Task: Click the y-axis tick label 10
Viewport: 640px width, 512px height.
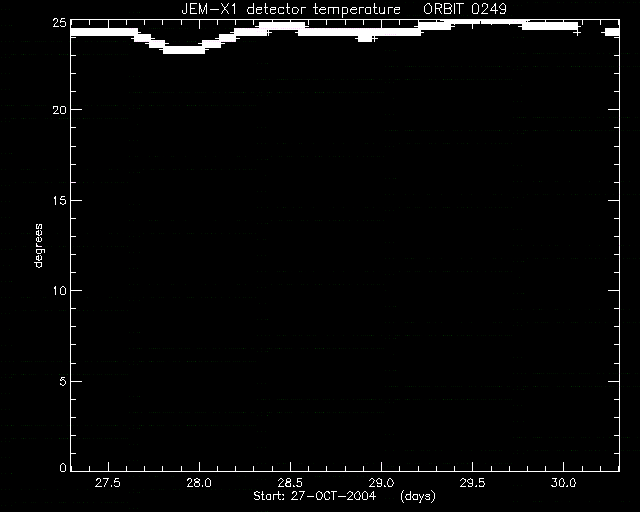Action: point(60,291)
